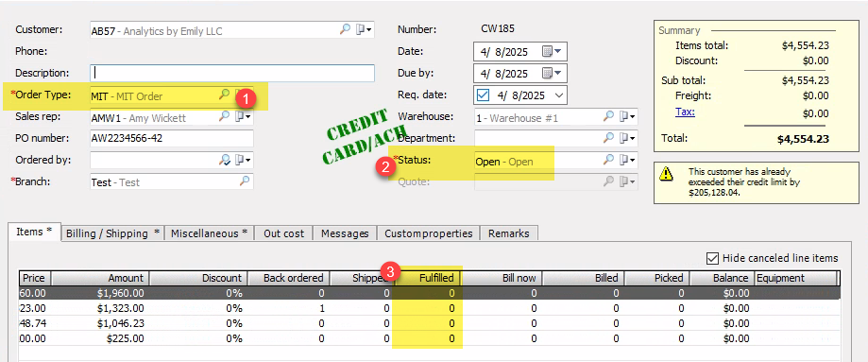Open the Date calendar picker
Screen dimensions: 868x362
[x=552, y=52]
